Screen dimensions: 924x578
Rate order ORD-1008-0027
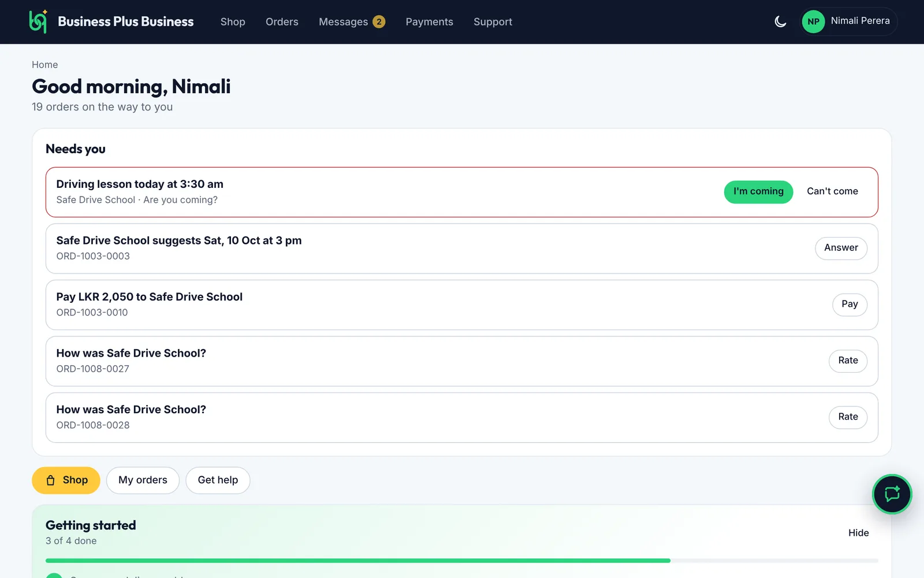pyautogui.click(x=848, y=361)
